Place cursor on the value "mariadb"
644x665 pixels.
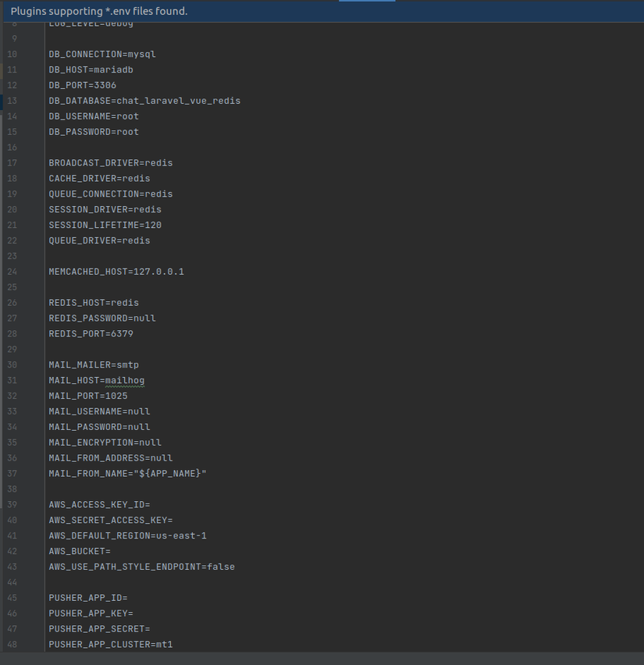point(114,69)
